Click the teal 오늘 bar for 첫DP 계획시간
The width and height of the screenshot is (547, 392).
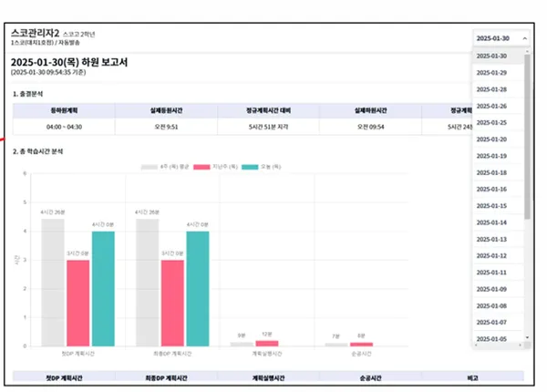(103, 289)
